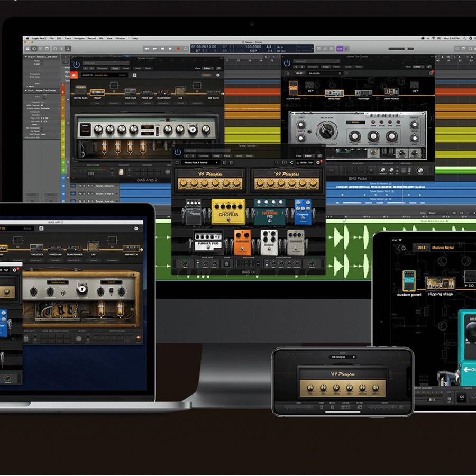
Task: Open the Navigate menu
Action: click(79, 38)
